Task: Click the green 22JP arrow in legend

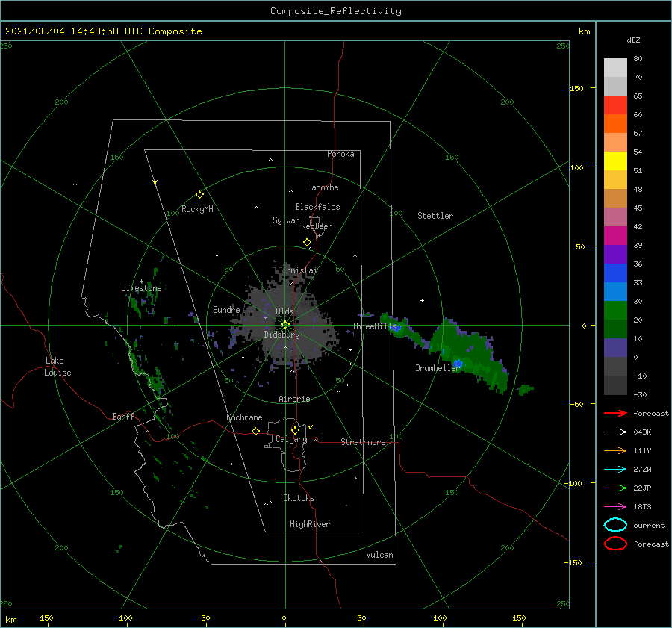Action: pyautogui.click(x=615, y=488)
